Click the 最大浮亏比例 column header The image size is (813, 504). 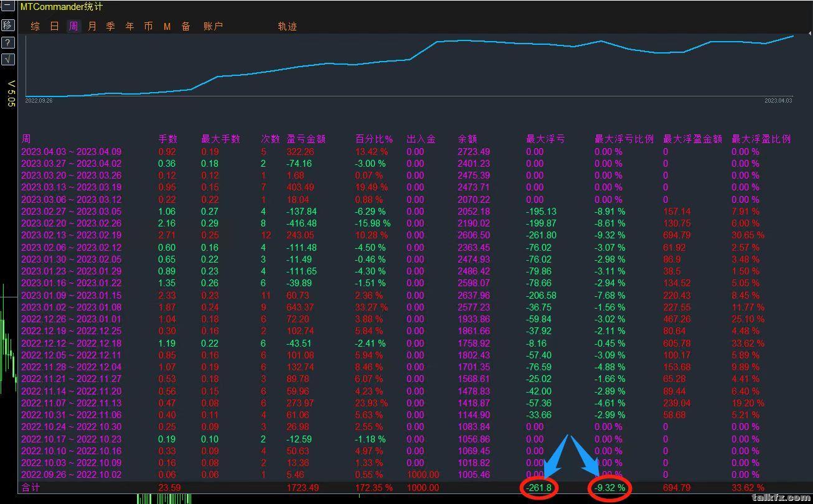[624, 139]
